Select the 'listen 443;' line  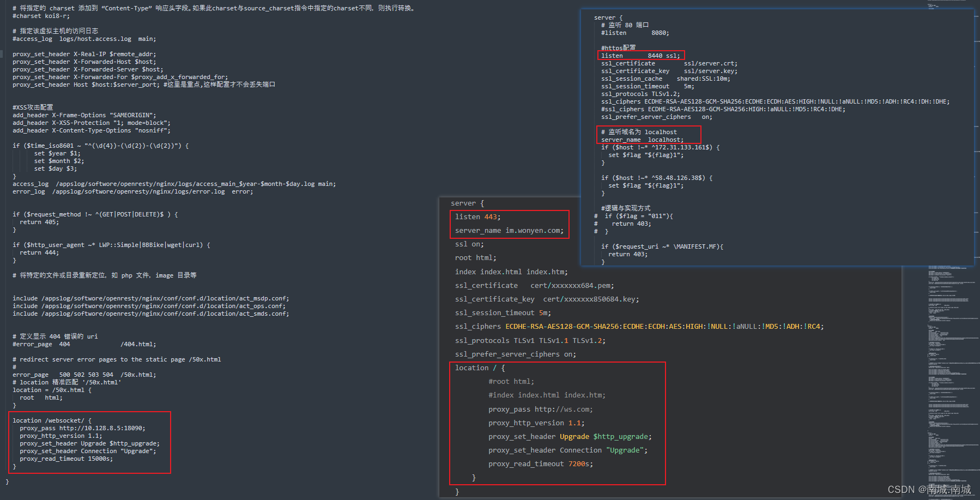click(x=477, y=217)
